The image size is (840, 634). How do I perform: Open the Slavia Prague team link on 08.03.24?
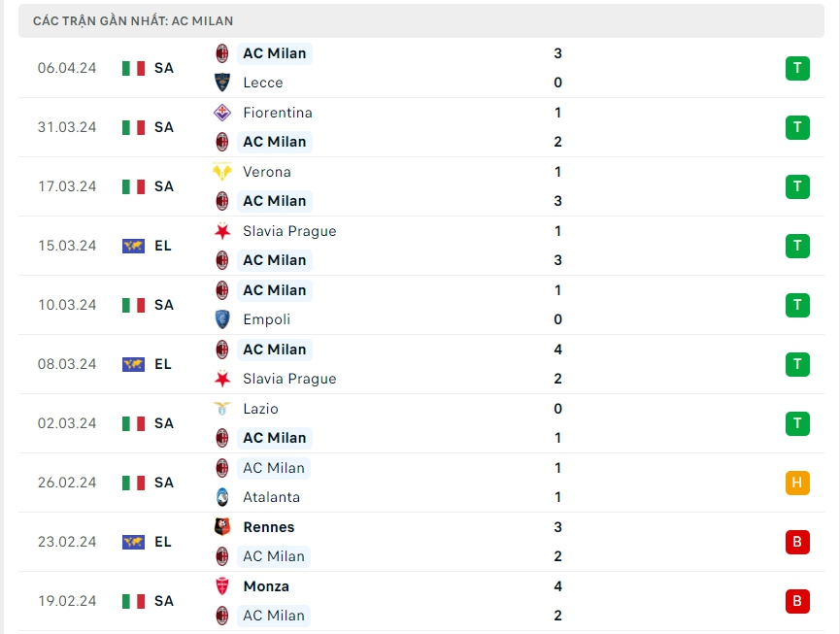click(289, 379)
